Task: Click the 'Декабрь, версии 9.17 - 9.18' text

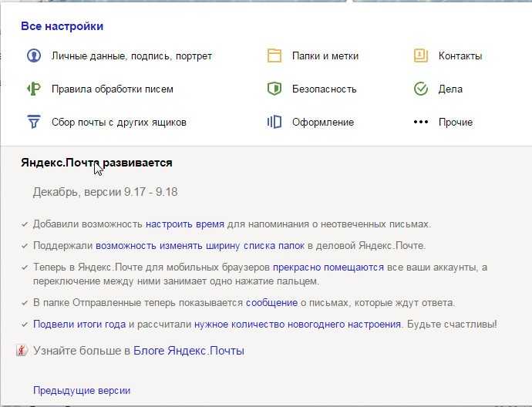Action: point(105,192)
